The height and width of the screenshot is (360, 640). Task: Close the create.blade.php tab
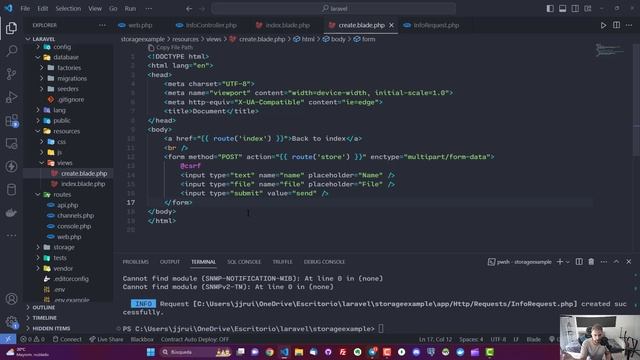click(391, 25)
